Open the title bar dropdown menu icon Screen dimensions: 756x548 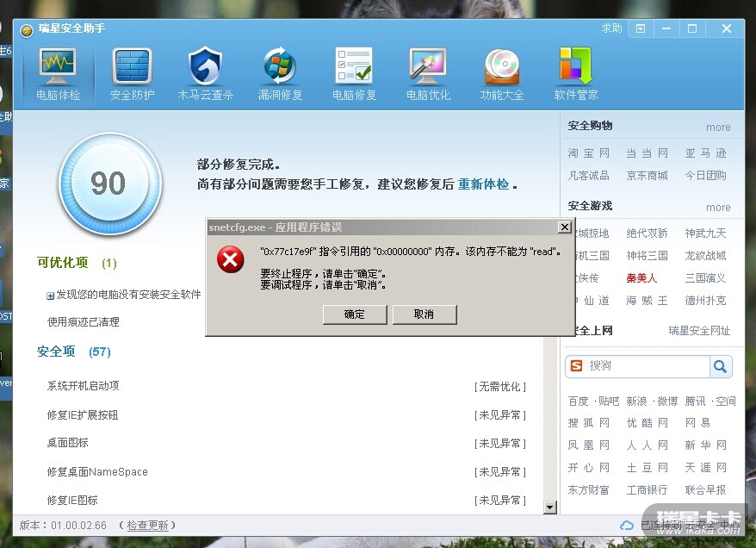641,29
